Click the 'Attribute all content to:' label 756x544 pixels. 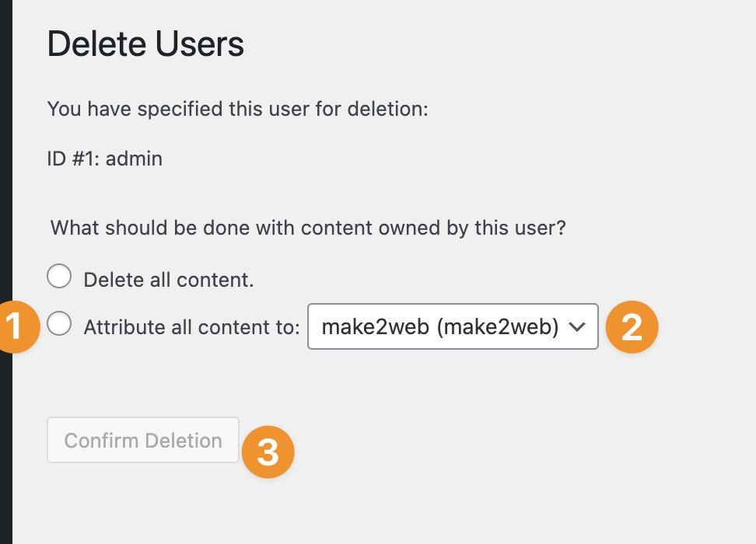(192, 327)
